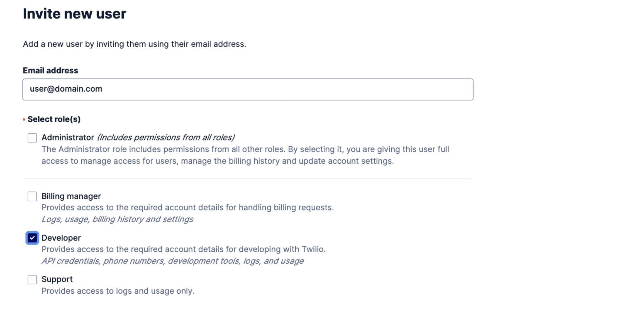The image size is (644, 312).
Task: Check the Administrator role checkbox
Action: [x=32, y=138]
